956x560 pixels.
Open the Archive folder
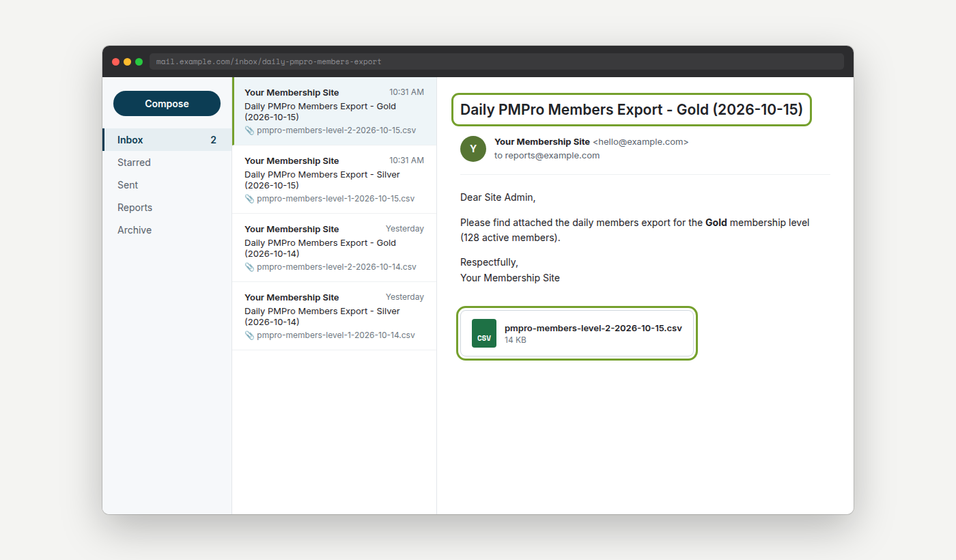167,230
